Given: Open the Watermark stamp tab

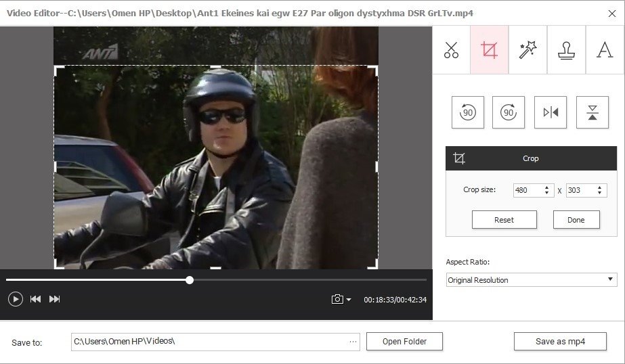Looking at the screenshot, I should pyautogui.click(x=566, y=50).
